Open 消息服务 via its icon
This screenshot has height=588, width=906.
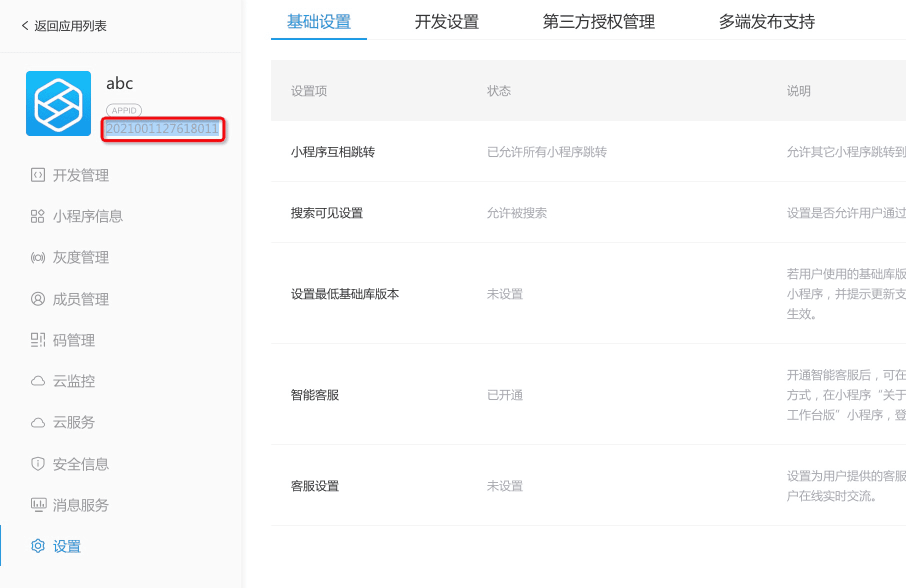point(37,504)
